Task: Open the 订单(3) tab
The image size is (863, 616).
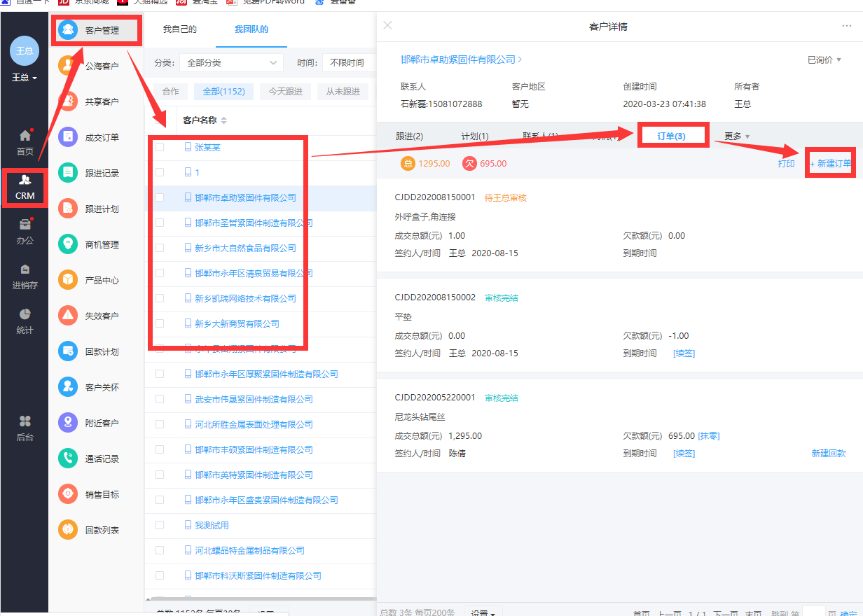Action: point(671,136)
